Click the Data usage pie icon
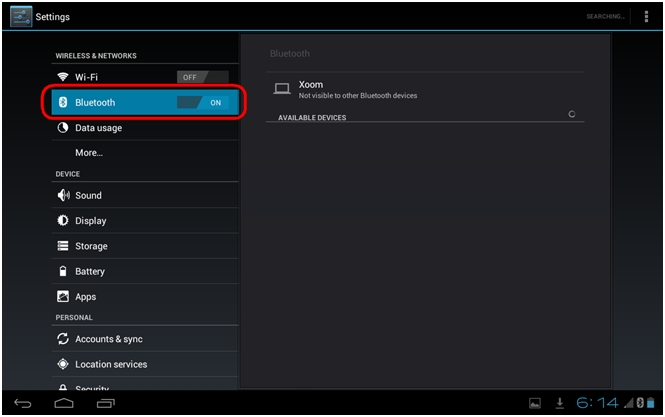665x417 pixels. point(63,128)
